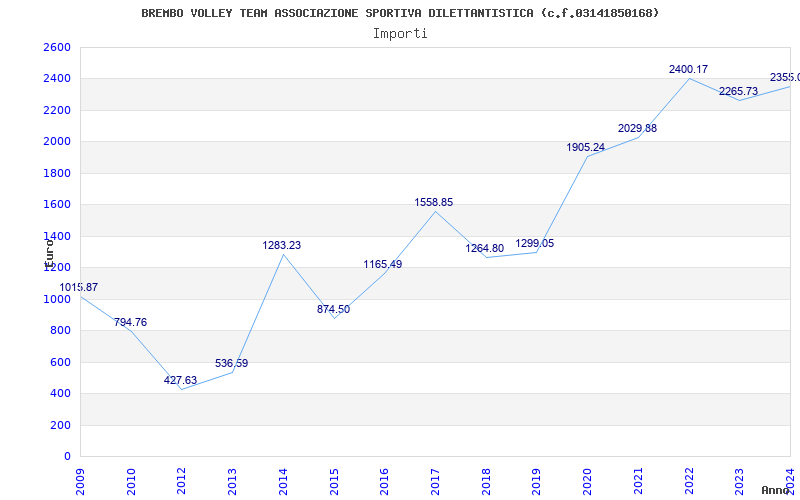The width and height of the screenshot is (800, 500).
Task: Click y-axis value 800
Action: (60, 331)
